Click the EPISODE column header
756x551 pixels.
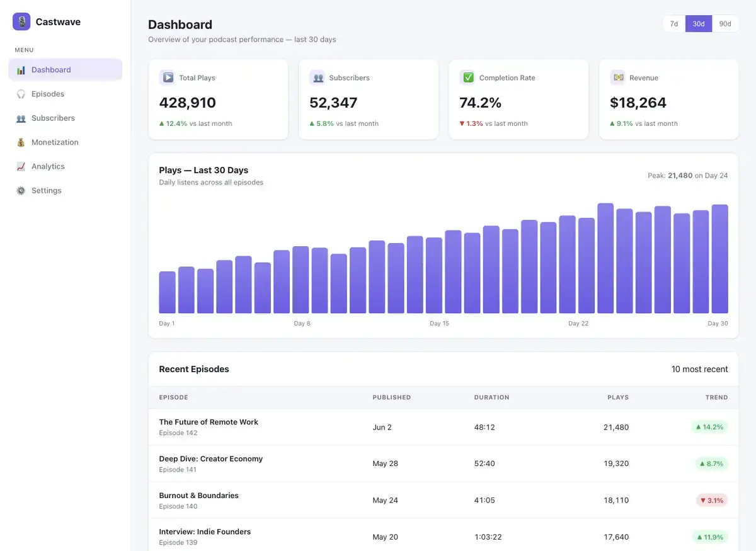pos(174,397)
